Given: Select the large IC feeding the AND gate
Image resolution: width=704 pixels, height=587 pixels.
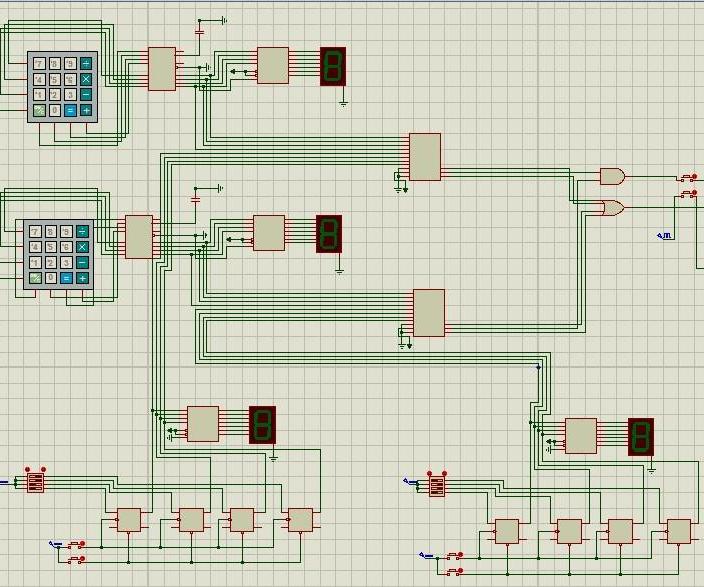Looking at the screenshot, I should (425, 157).
